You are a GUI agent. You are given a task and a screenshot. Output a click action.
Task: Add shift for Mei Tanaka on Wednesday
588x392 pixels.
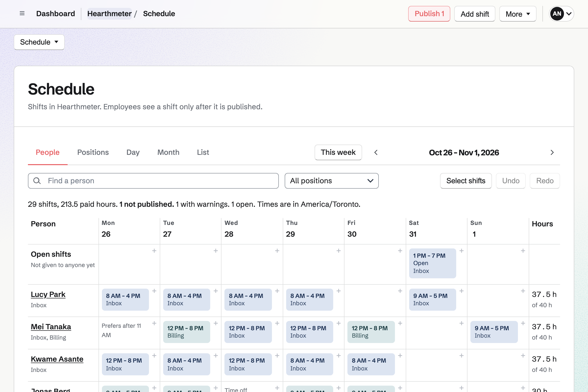pyautogui.click(x=277, y=323)
